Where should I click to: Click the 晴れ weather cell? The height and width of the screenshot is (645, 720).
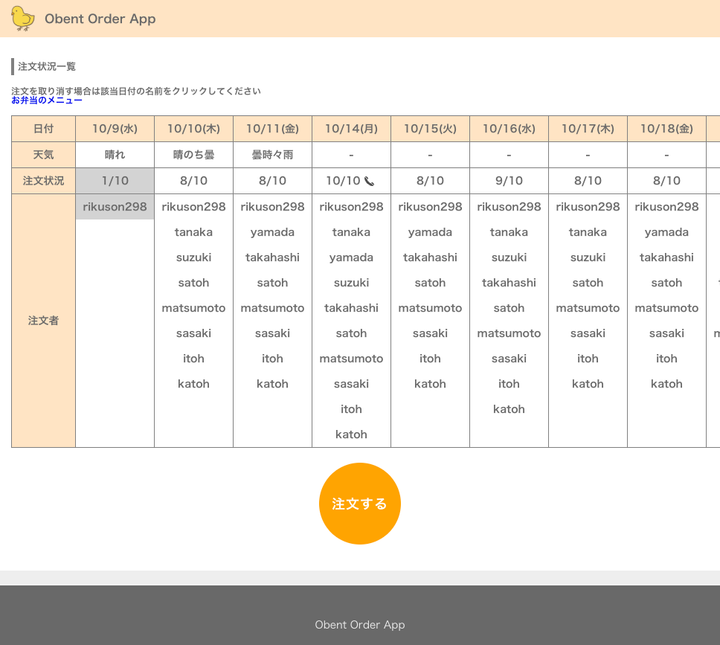[x=115, y=155]
